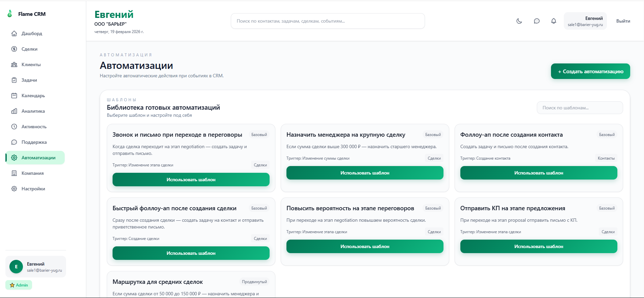Click the Задачи clipboard icon
The height and width of the screenshot is (298, 644).
coord(14,80)
